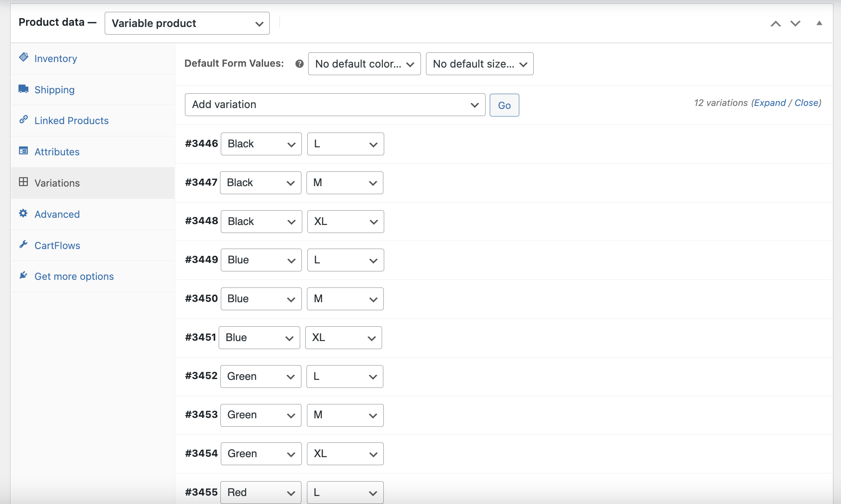Viewport: 841px width, 504px height.
Task: Click the Attributes list icon
Action: point(24,151)
